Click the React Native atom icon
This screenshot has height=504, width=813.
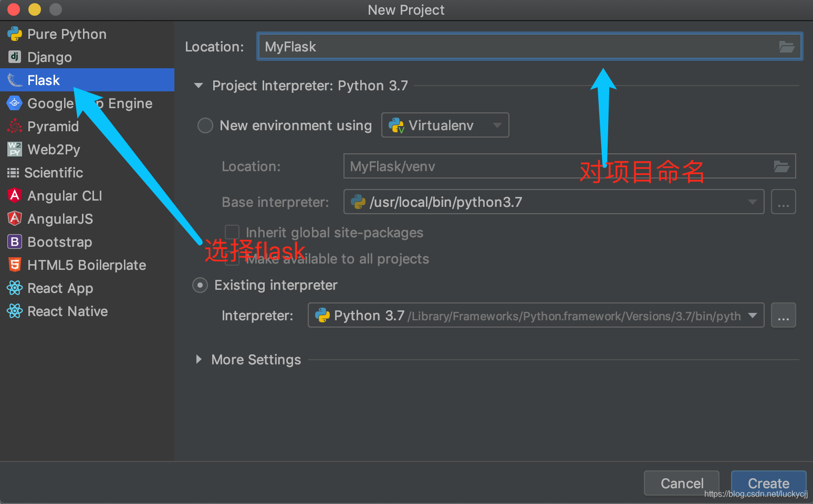pyautogui.click(x=15, y=311)
